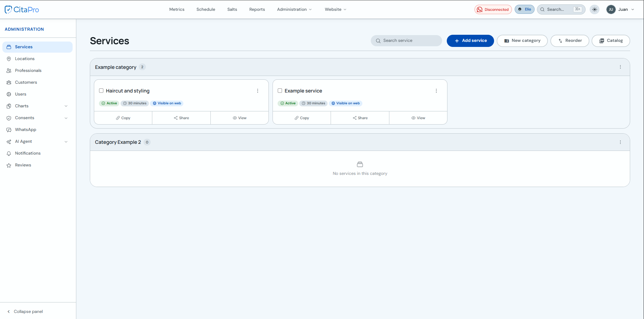The image size is (644, 319).
Task: Click the Catalog button
Action: point(611,41)
